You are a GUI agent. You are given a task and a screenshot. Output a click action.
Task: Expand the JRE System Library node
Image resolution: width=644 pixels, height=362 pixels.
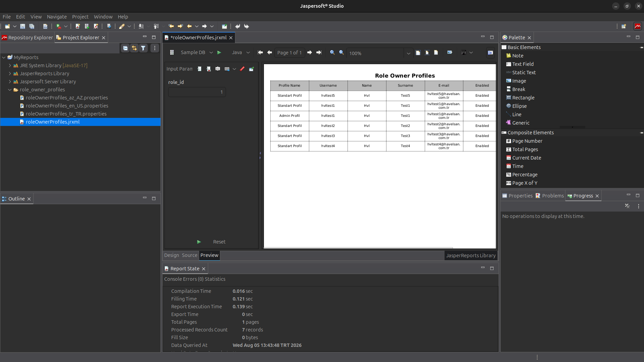tap(10, 65)
